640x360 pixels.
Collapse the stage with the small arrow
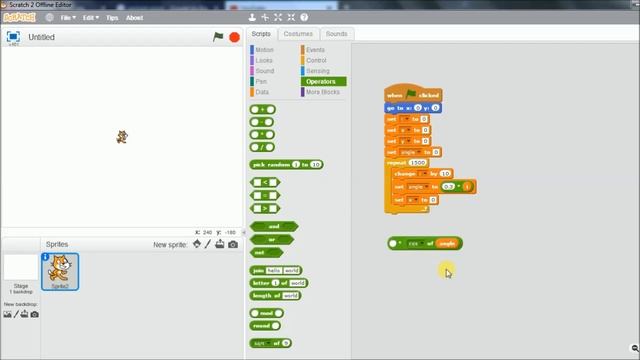coord(244,232)
